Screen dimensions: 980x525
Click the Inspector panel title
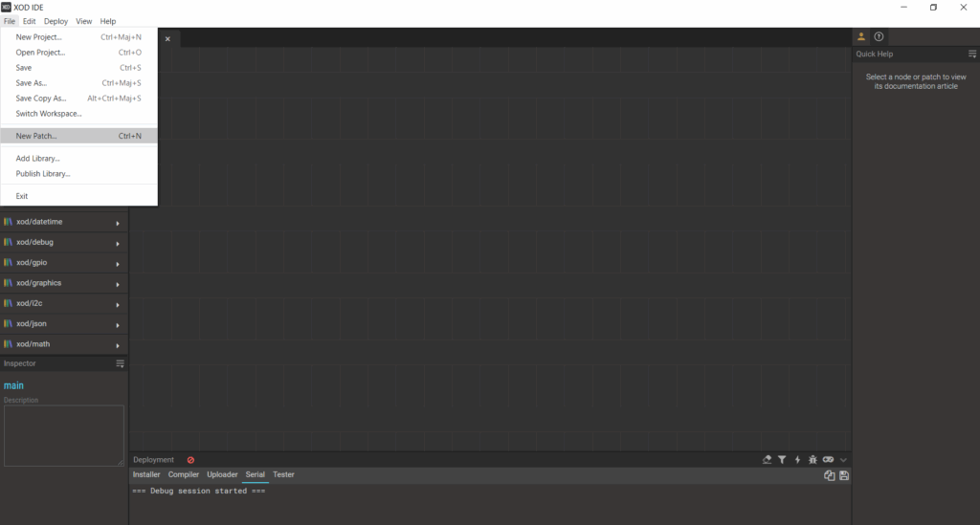(x=19, y=363)
